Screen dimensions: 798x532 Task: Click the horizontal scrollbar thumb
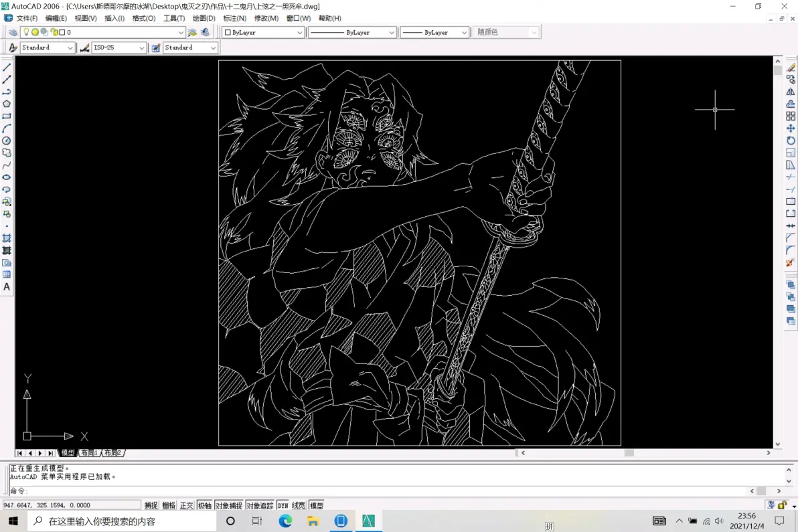click(629, 452)
